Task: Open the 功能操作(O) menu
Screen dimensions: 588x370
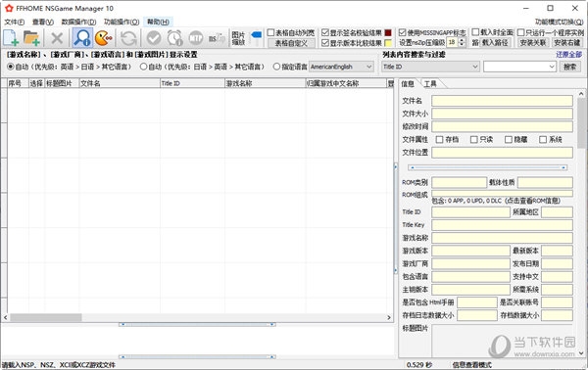Action: [122, 23]
